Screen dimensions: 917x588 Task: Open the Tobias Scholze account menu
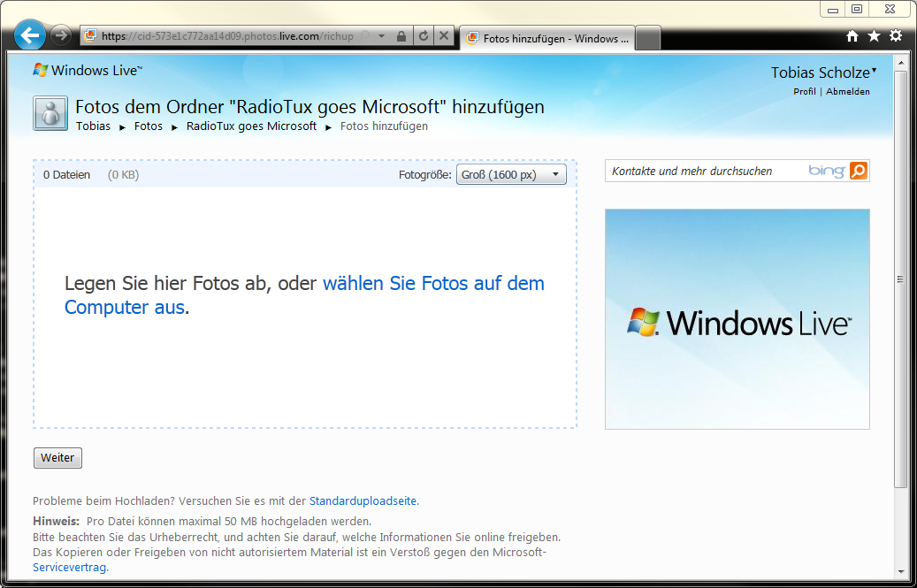pyautogui.click(x=823, y=73)
